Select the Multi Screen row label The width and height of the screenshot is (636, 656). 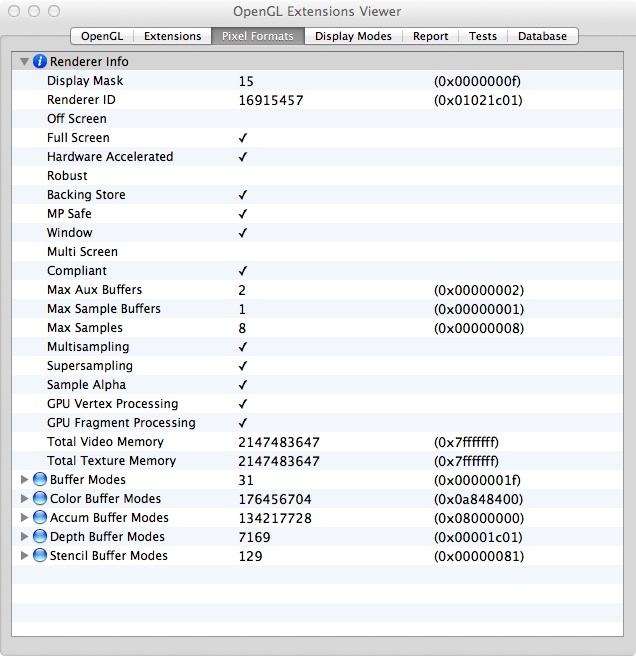point(82,252)
